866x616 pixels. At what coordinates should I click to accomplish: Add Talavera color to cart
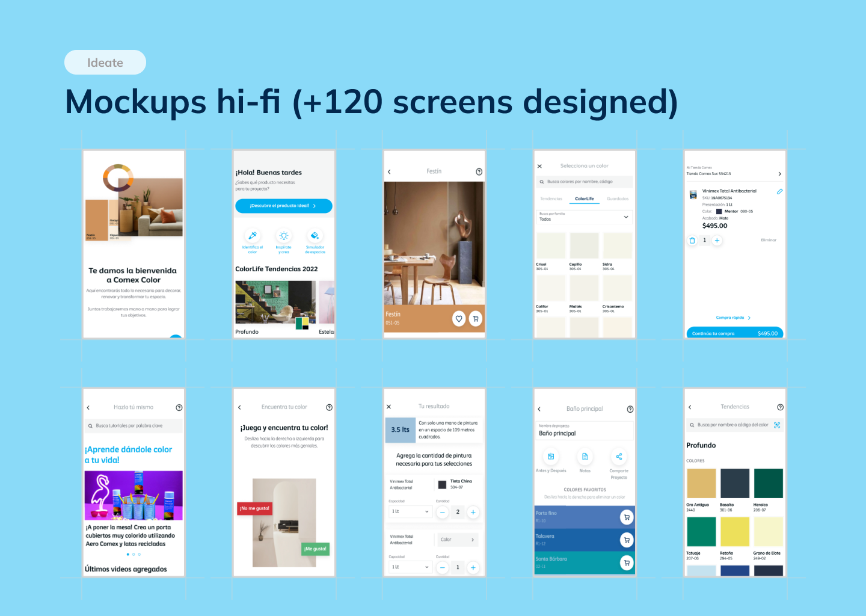click(x=627, y=540)
